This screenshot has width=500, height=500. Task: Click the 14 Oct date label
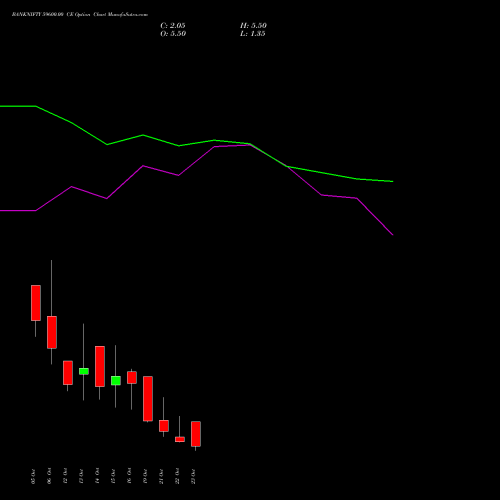97,476
